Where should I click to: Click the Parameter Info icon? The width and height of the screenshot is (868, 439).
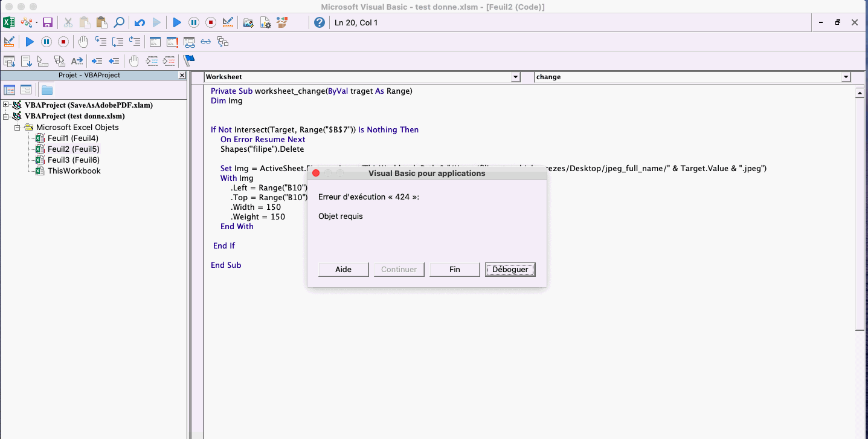point(60,61)
